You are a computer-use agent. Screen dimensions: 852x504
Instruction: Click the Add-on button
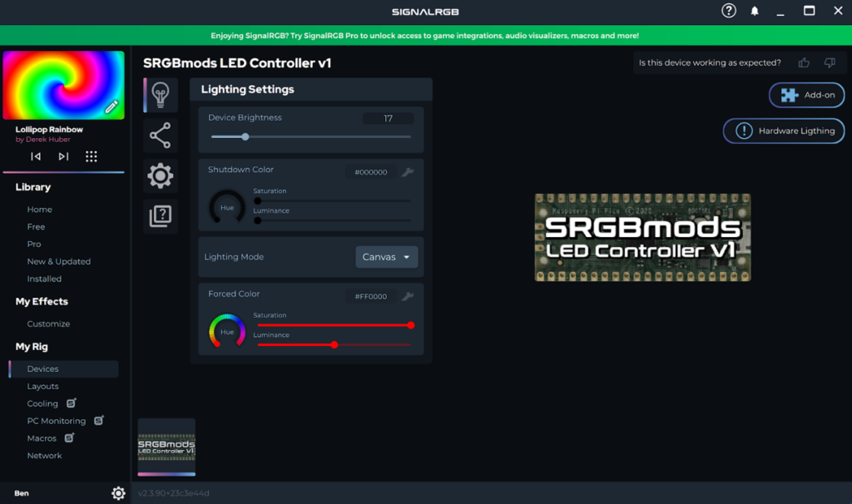[806, 95]
